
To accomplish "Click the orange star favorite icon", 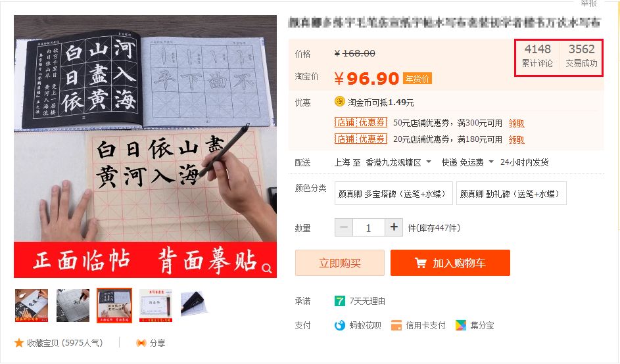I will pyautogui.click(x=19, y=343).
